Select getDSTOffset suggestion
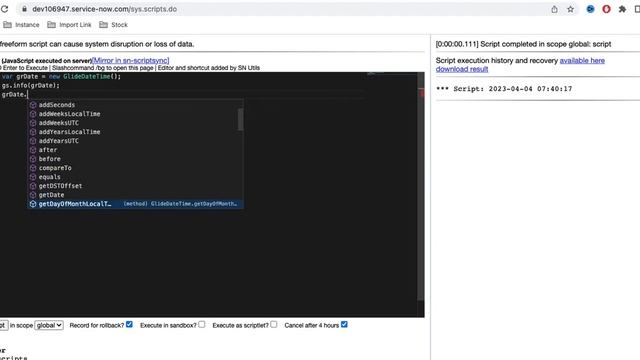 pos(136,186)
